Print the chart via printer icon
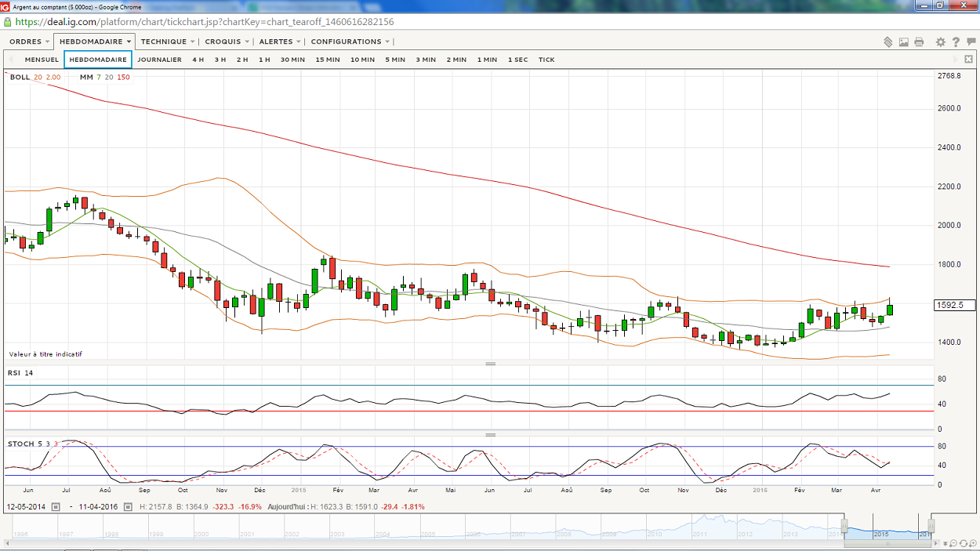Viewport: 980px width, 551px height. click(919, 42)
